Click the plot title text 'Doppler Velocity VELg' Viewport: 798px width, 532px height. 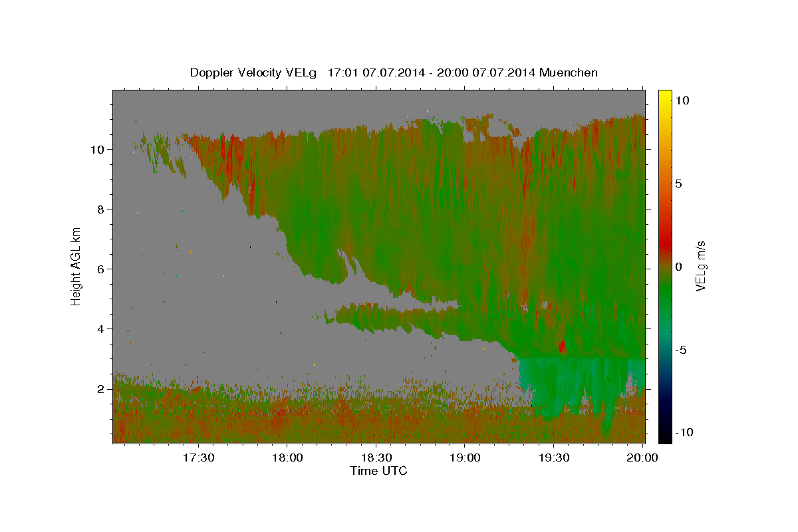(253, 72)
